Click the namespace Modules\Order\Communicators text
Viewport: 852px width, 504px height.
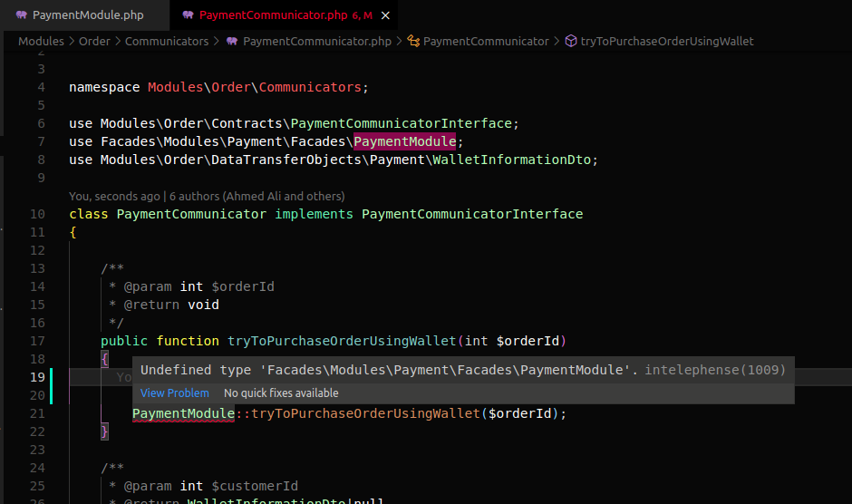[x=255, y=88]
